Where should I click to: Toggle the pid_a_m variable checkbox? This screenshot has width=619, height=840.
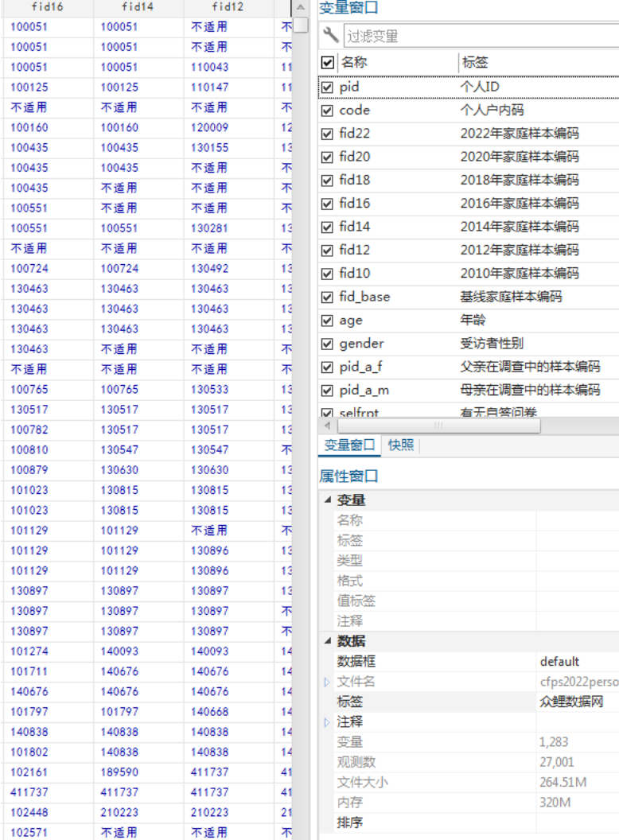click(x=327, y=391)
